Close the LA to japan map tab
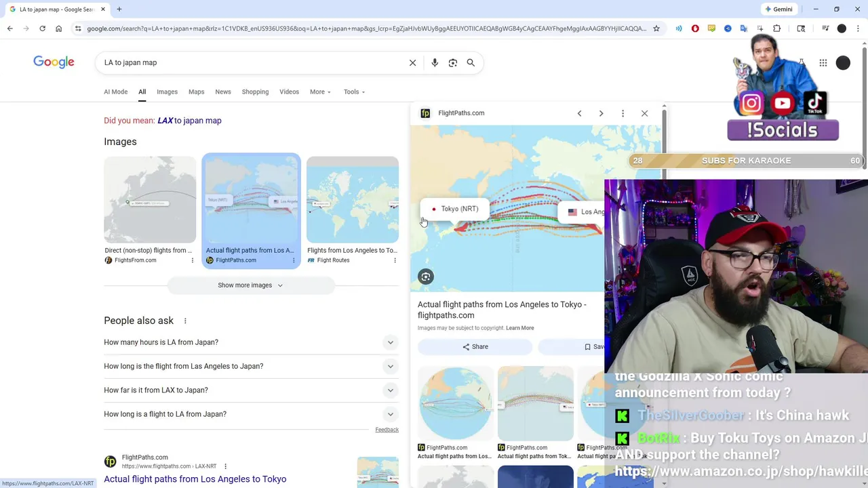The height and width of the screenshot is (488, 868). click(x=103, y=9)
